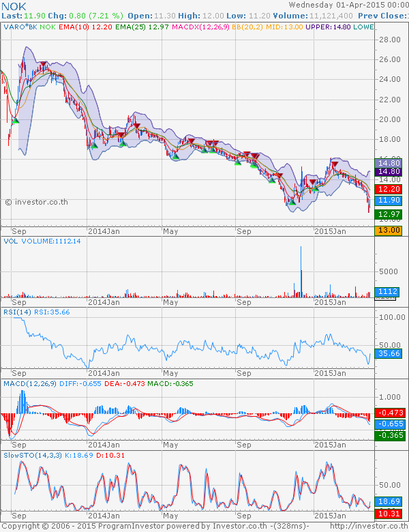
Task: Click the 20.00 price axis label
Action: (390, 119)
